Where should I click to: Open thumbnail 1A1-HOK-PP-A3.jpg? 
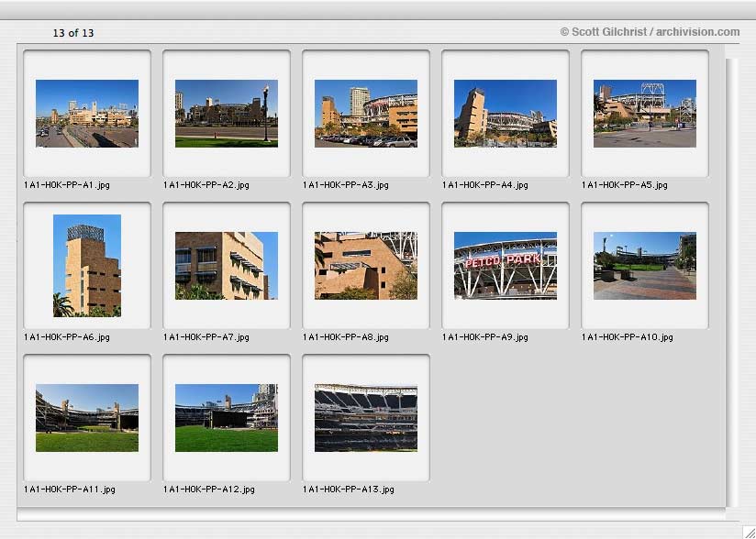[366, 114]
